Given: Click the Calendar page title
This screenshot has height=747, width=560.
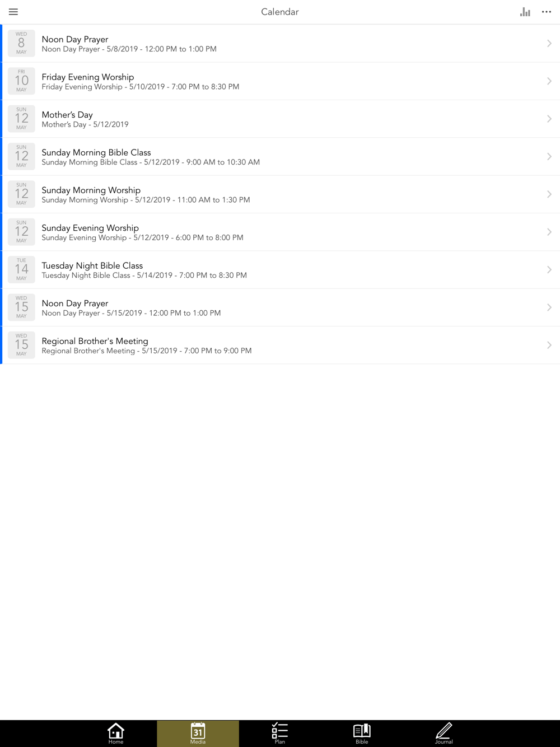Looking at the screenshot, I should [280, 12].
